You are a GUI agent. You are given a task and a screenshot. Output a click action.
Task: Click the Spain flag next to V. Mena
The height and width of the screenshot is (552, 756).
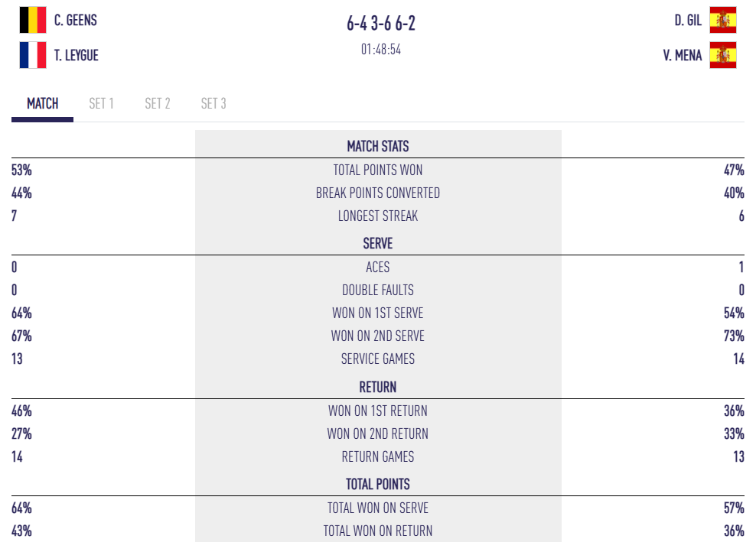click(x=723, y=55)
